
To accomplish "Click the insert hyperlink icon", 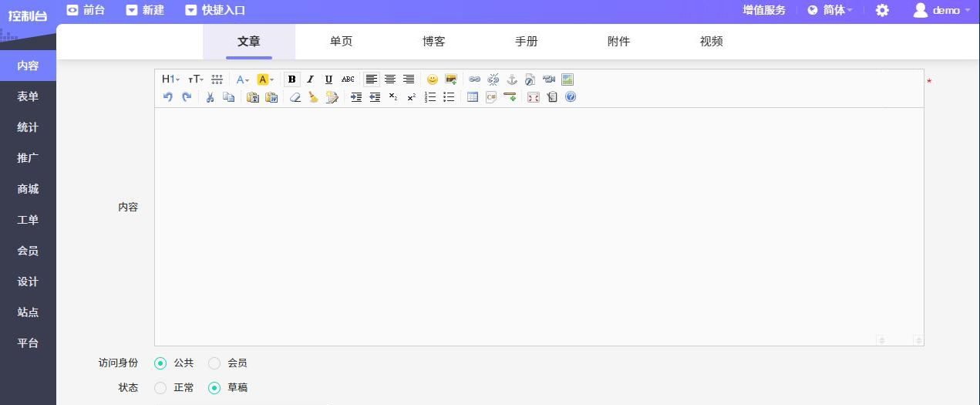I will [x=475, y=79].
